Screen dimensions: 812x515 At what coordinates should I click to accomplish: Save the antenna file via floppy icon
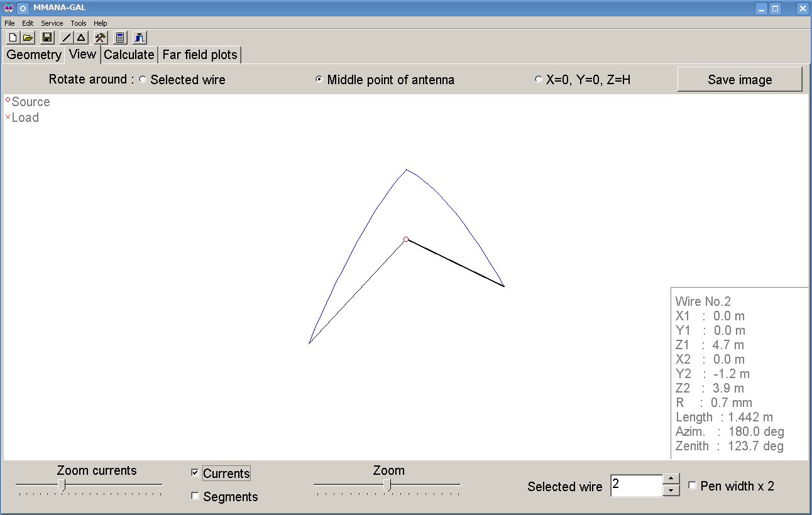47,38
